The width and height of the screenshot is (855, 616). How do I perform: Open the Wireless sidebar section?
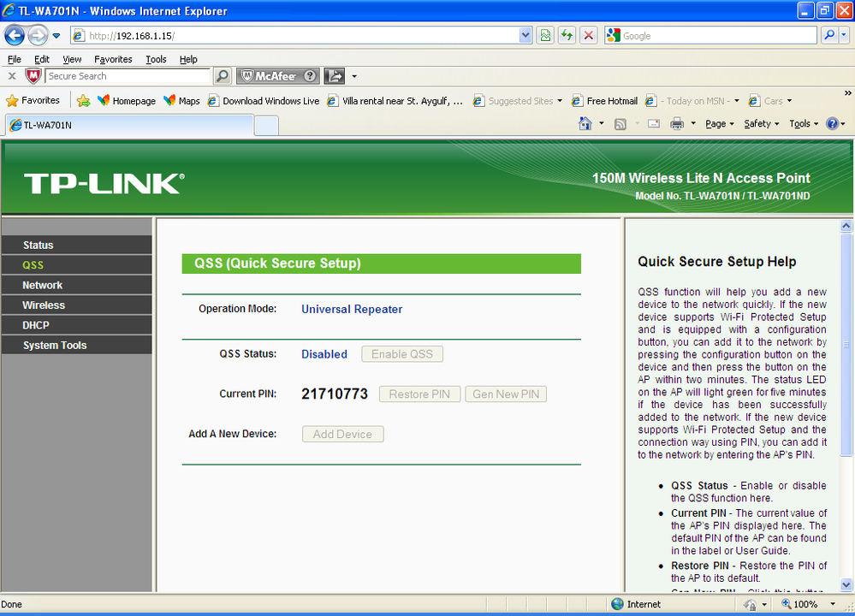click(77, 305)
